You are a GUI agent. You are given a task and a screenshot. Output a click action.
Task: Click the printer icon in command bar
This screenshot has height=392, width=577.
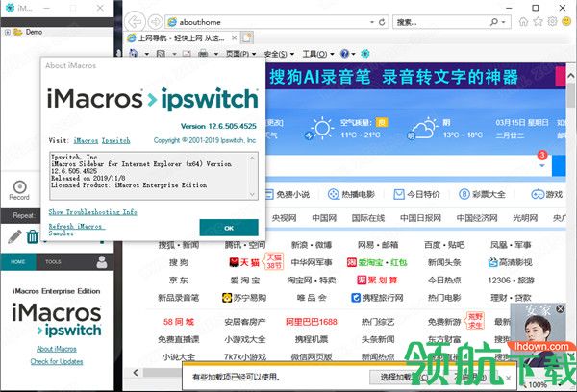(x=203, y=54)
